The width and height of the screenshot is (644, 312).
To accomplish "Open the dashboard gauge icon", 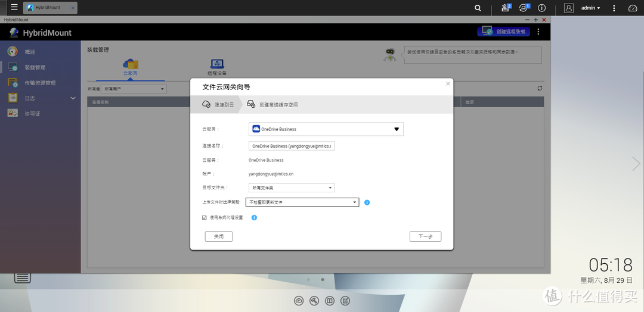I will [633, 8].
